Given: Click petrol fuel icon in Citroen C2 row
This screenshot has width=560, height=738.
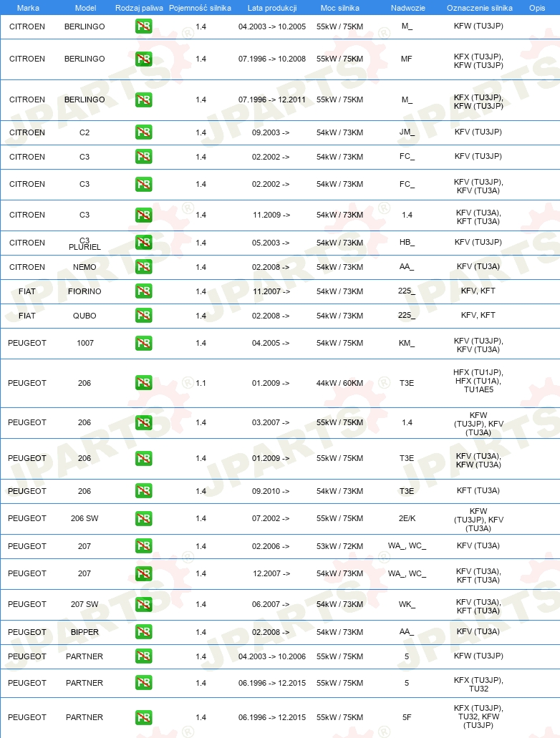Looking at the screenshot, I should [x=144, y=132].
